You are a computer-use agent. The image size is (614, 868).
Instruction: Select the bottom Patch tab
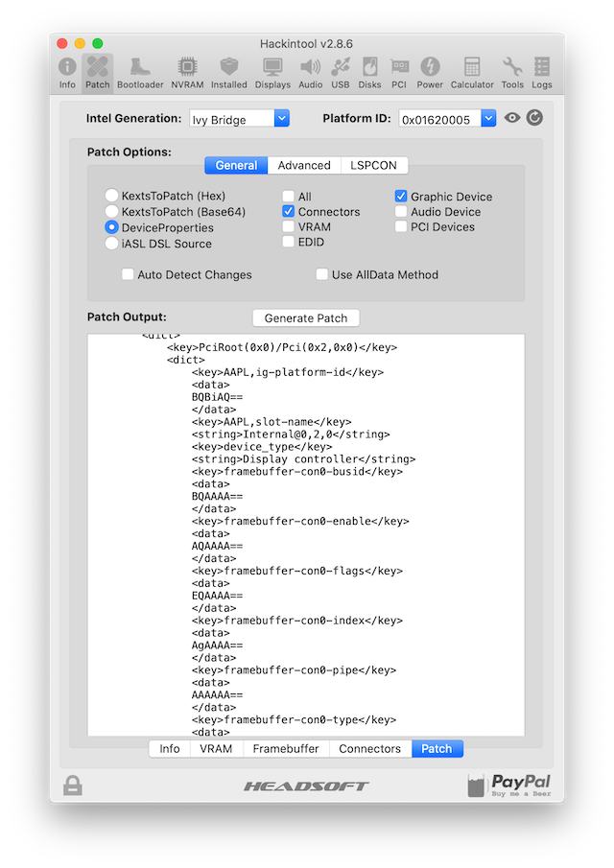437,748
